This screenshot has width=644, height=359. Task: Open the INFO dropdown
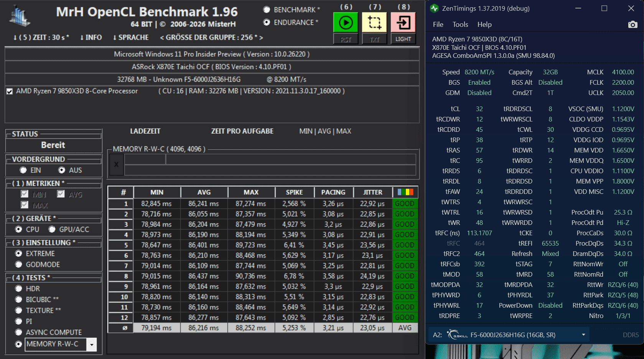(x=91, y=38)
